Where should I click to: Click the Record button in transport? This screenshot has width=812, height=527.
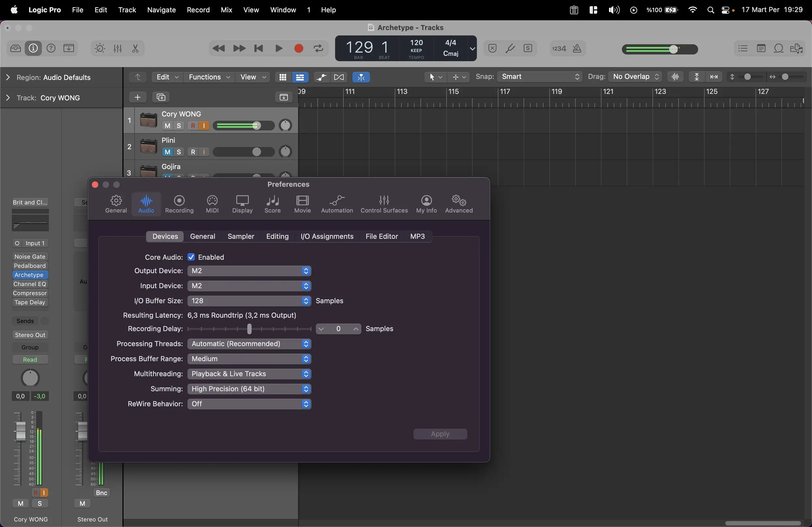click(x=298, y=48)
